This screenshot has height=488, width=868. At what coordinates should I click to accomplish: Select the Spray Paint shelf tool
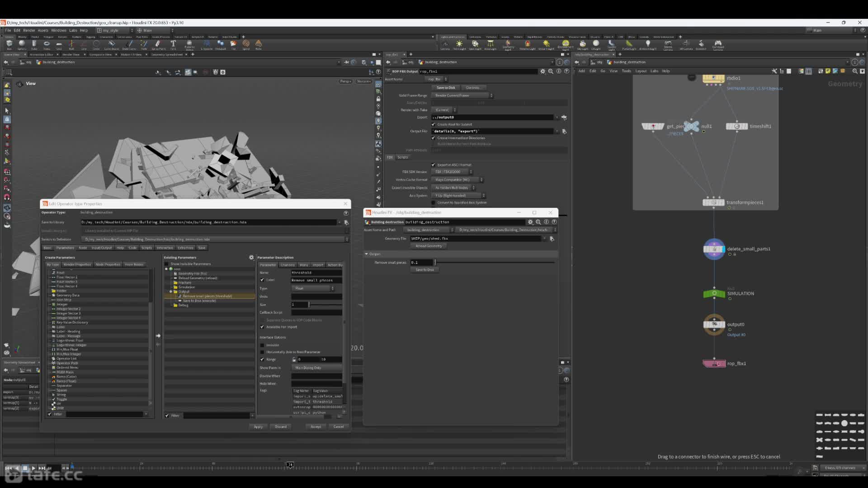(x=158, y=44)
